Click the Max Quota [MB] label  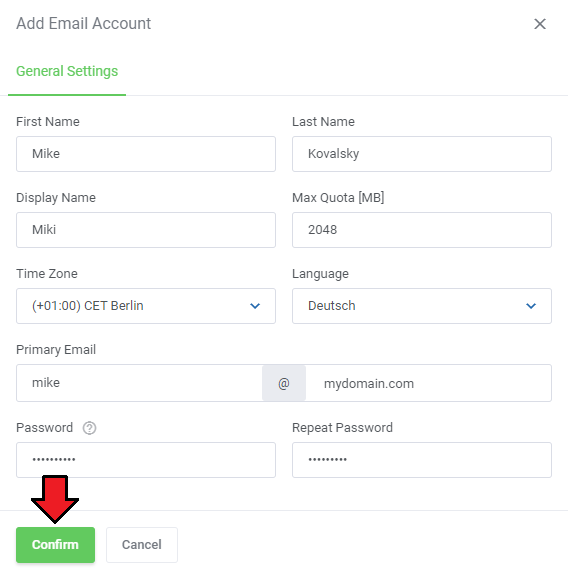pos(338,198)
